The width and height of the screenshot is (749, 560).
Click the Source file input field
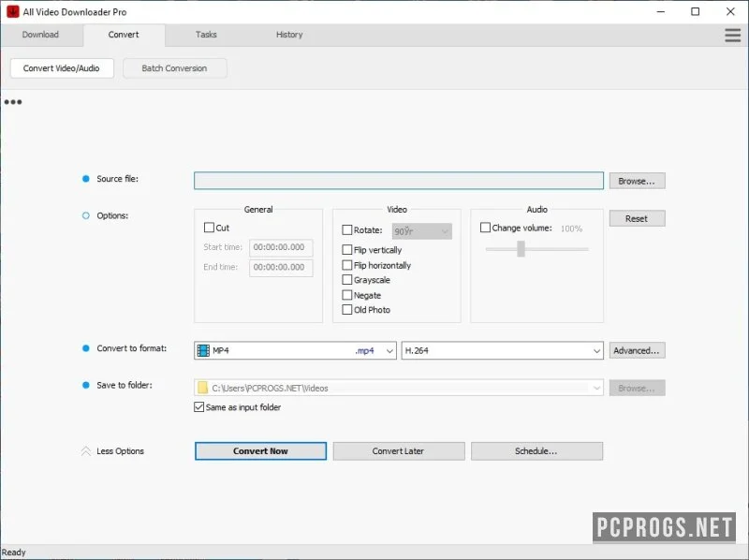399,181
